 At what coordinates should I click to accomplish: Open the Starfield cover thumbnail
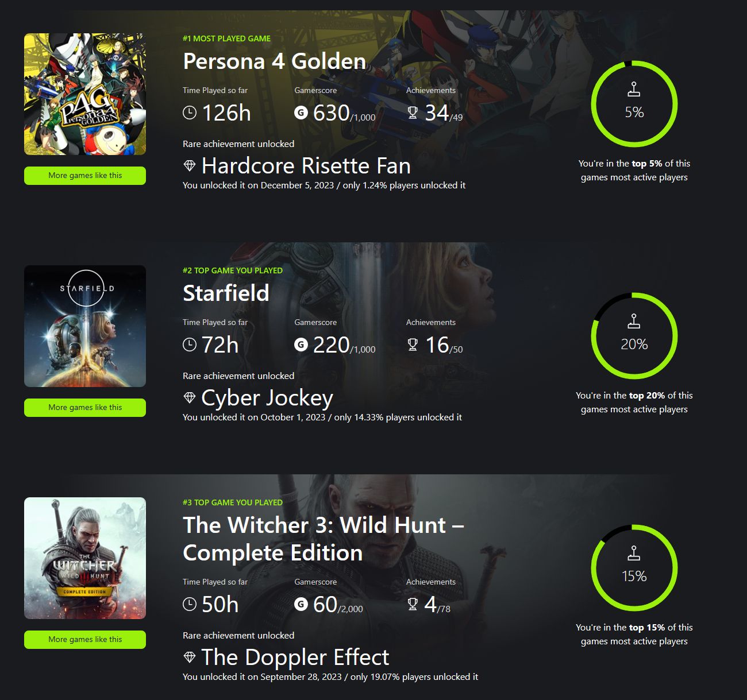[x=85, y=326]
